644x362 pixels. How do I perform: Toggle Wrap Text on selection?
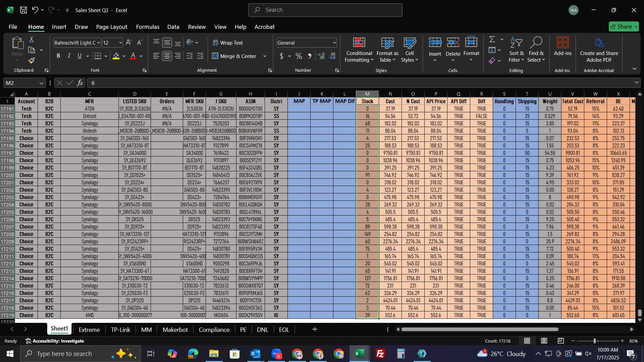(228, 43)
